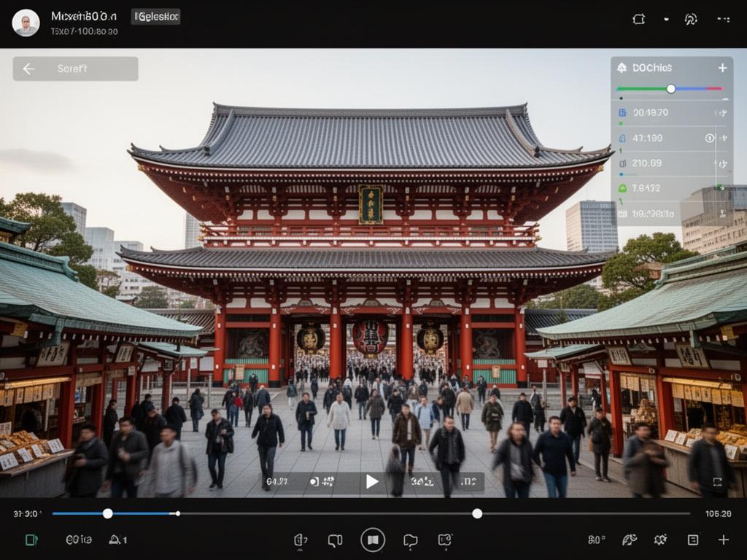Expand the more options ellipsis at top right
Screen dimensions: 747x560
tap(722, 20)
